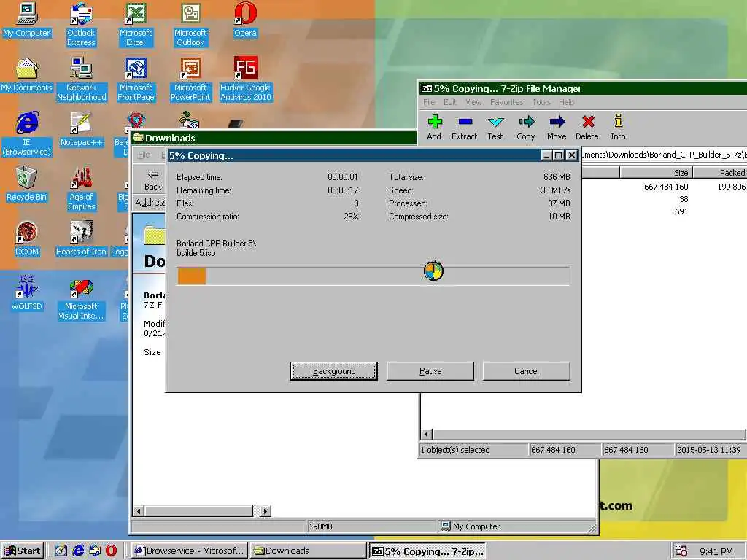Click the 667 484 160 size cell
The width and height of the screenshot is (747, 560).
(x=666, y=187)
